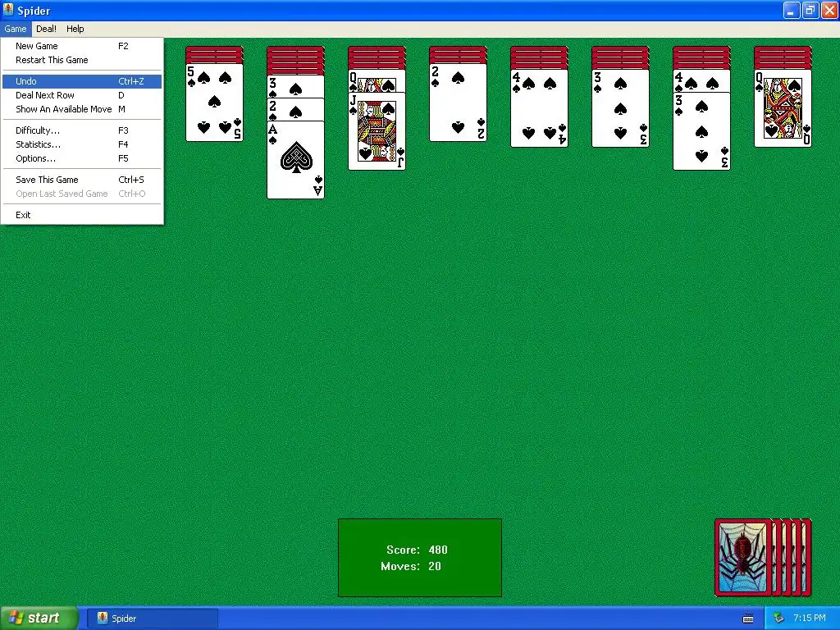The image size is (840, 630).
Task: Open the Game menu
Action: pyautogui.click(x=16, y=29)
